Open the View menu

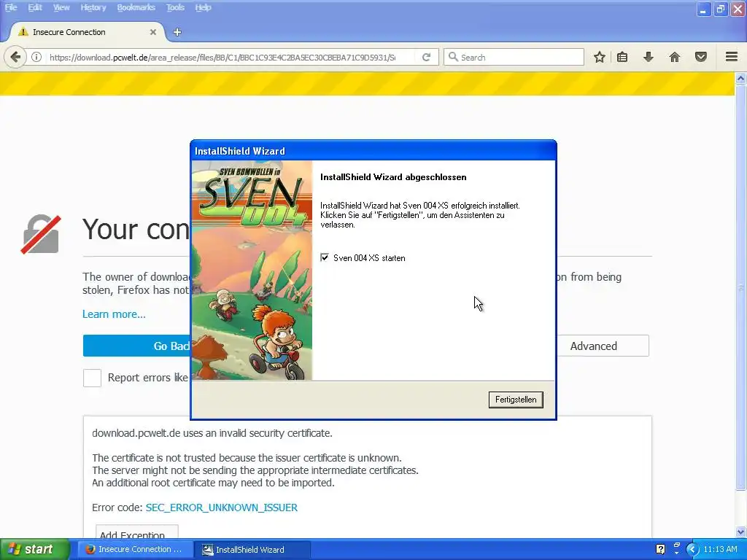61,7
